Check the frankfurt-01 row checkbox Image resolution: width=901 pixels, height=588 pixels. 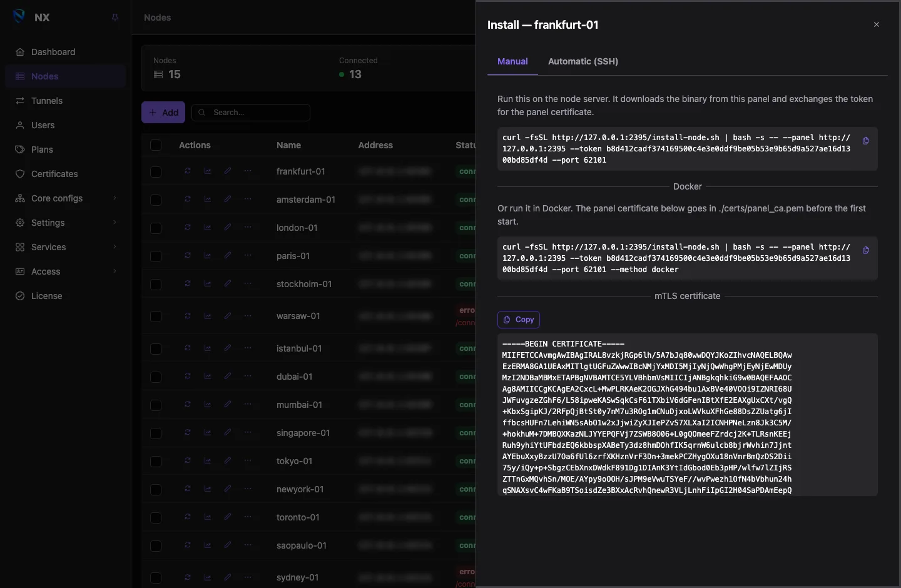point(156,171)
